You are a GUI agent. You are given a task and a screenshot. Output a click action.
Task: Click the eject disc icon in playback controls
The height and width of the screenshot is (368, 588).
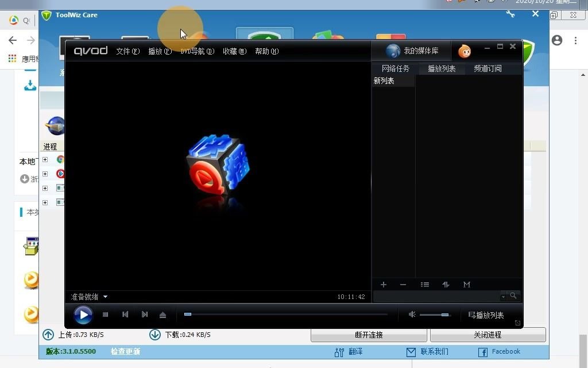pyautogui.click(x=163, y=315)
